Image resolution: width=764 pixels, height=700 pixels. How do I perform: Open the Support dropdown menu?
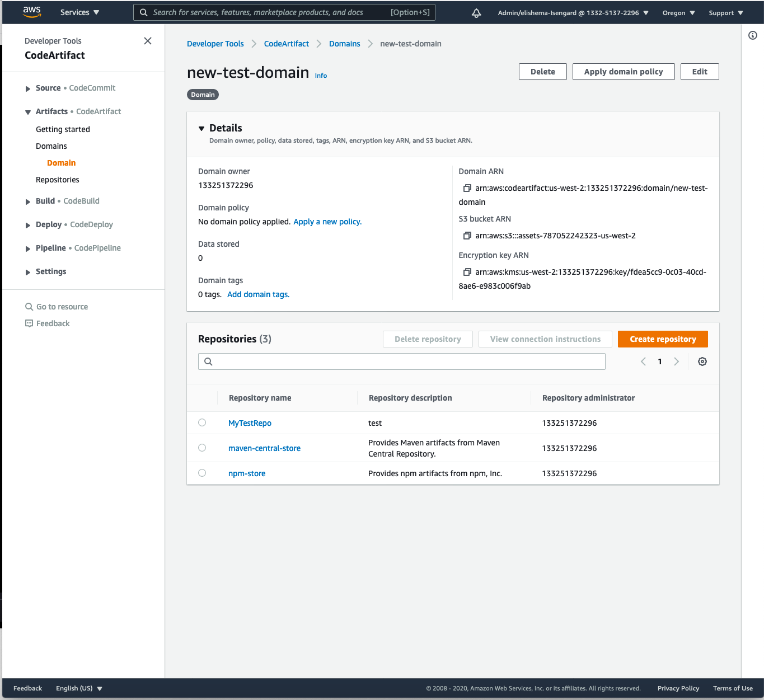point(726,13)
